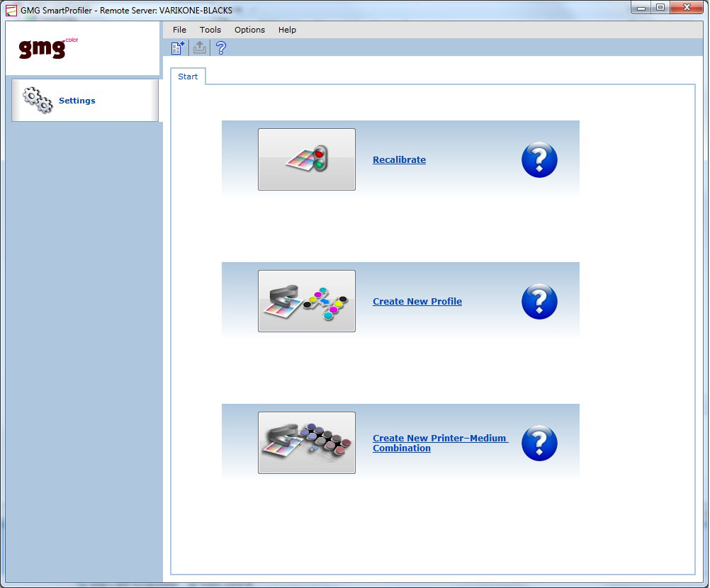Screen dimensions: 710x588
Task: Open the Tools menu
Action: coord(210,30)
